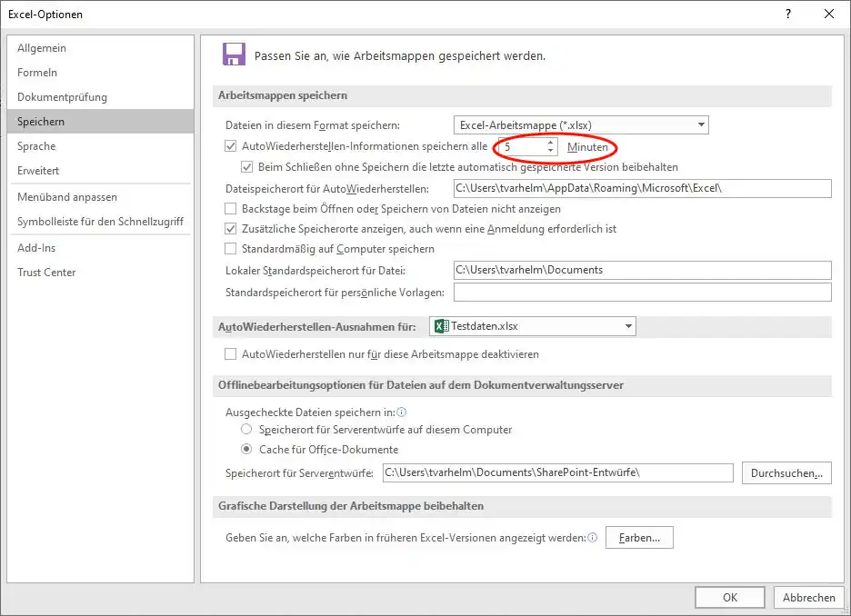Image resolution: width=851 pixels, height=616 pixels.
Task: Click the purple floppy disk save icon
Action: click(x=234, y=55)
